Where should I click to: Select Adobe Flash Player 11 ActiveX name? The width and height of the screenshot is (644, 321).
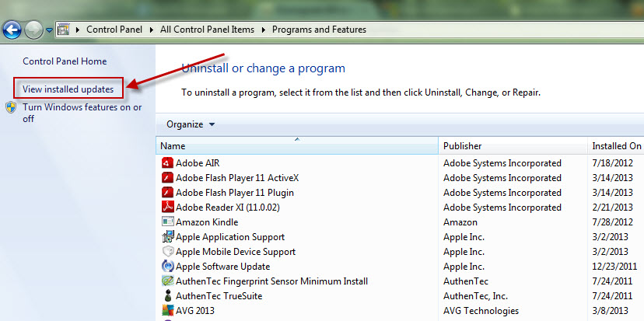[237, 178]
